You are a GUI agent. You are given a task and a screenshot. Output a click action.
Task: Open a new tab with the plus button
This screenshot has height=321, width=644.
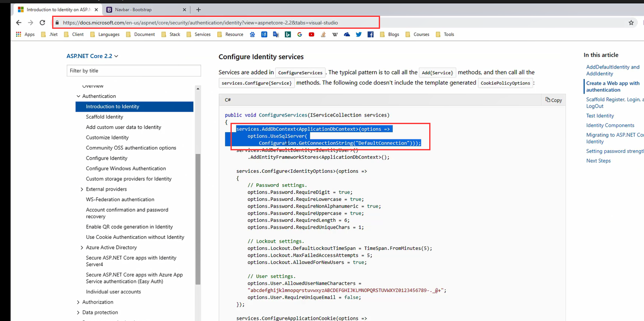pos(198,9)
